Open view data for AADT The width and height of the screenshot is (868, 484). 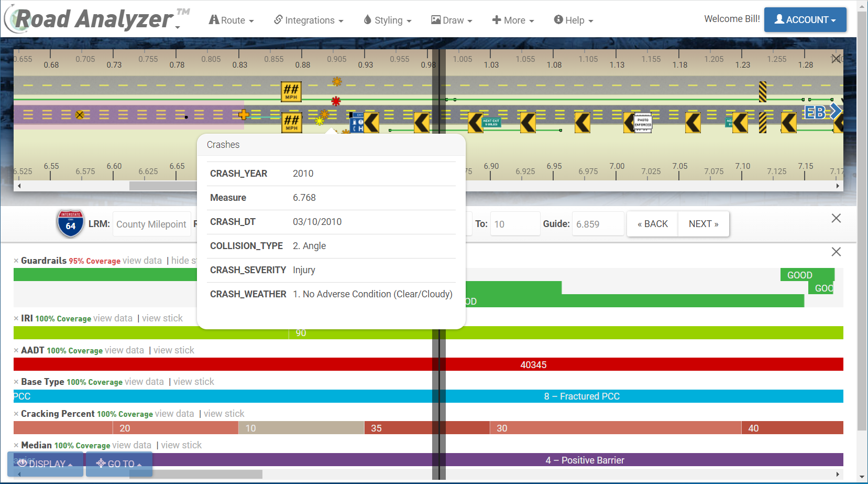124,350
